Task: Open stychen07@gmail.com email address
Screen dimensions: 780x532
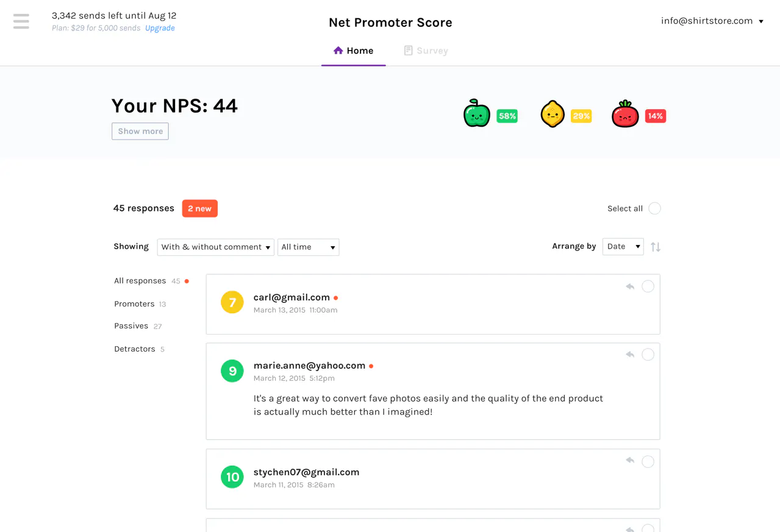Action: click(x=306, y=472)
